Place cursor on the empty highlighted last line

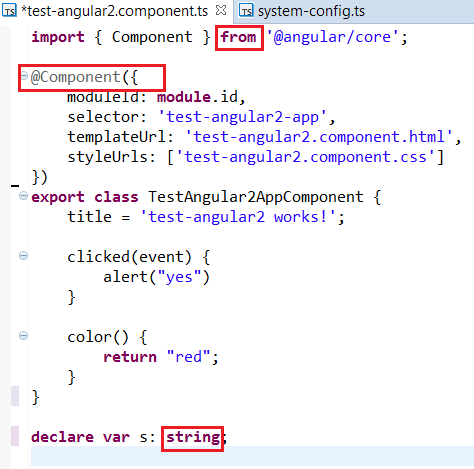click(252, 456)
